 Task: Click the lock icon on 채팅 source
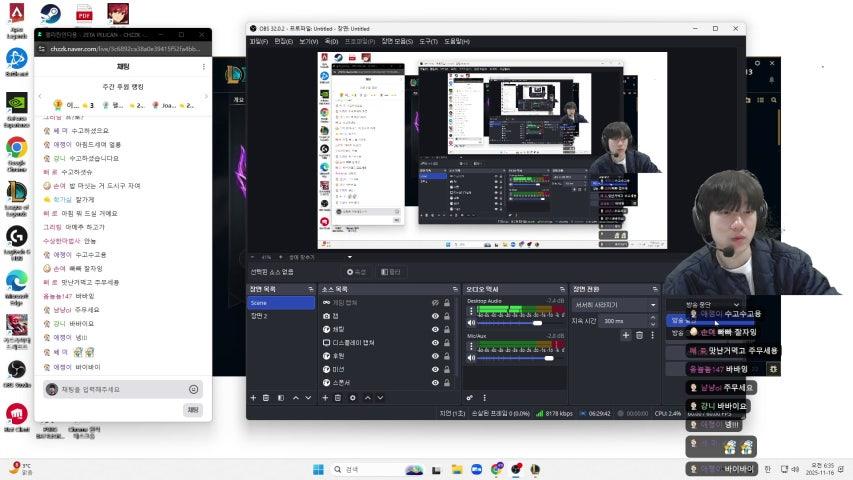click(x=446, y=329)
